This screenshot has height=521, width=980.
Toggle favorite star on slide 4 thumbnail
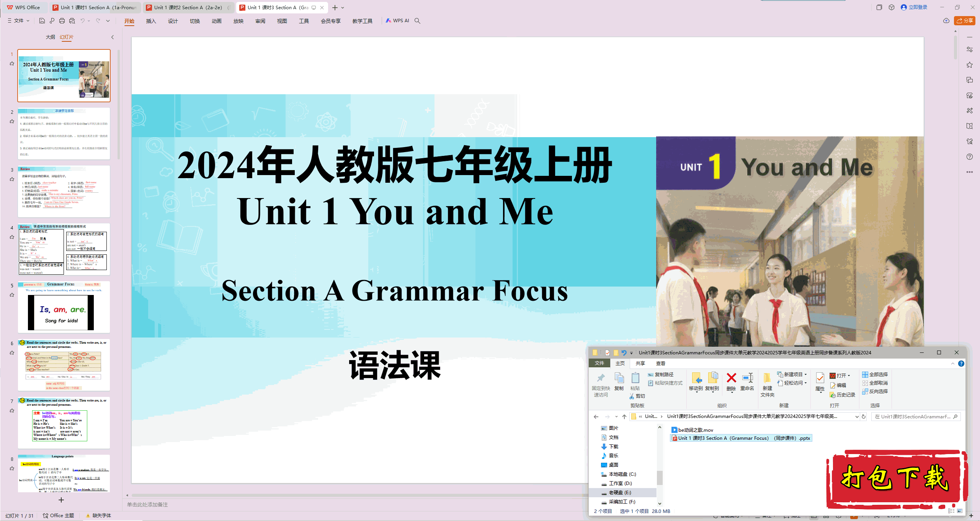pos(12,237)
